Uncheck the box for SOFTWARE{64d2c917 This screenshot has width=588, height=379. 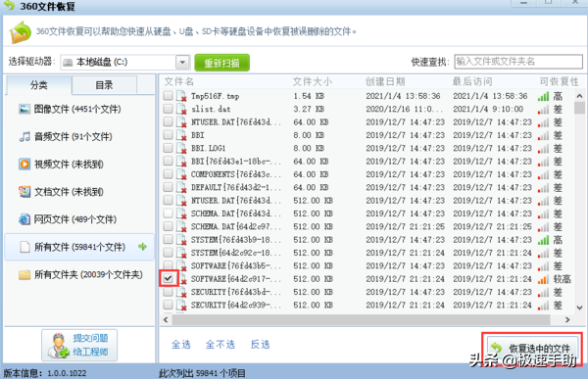168,278
